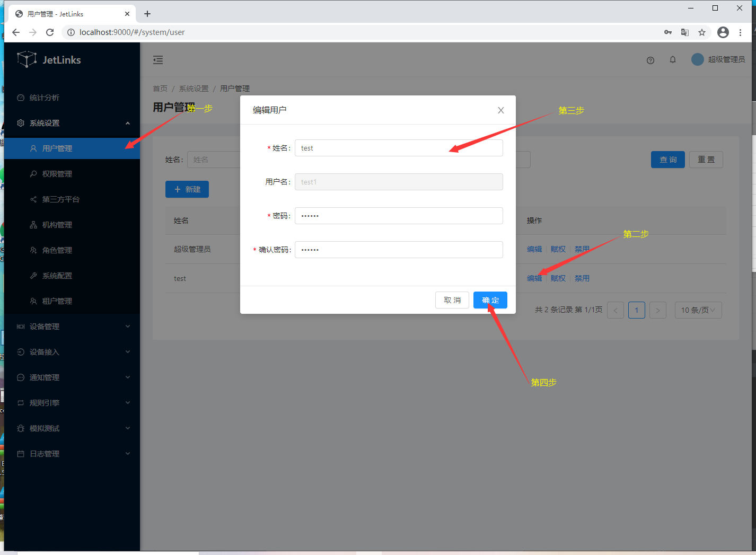Open Chrome's three-dot menu
The width and height of the screenshot is (756, 555).
[741, 32]
